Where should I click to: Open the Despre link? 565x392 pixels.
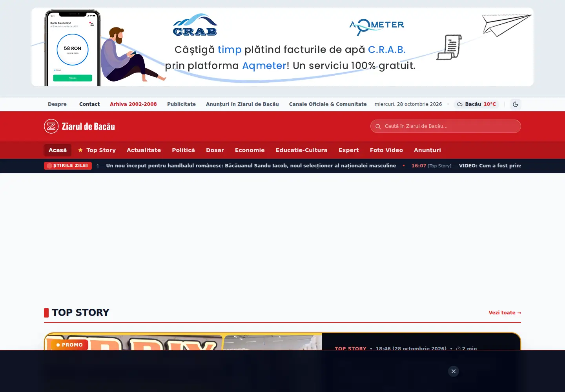coord(57,104)
